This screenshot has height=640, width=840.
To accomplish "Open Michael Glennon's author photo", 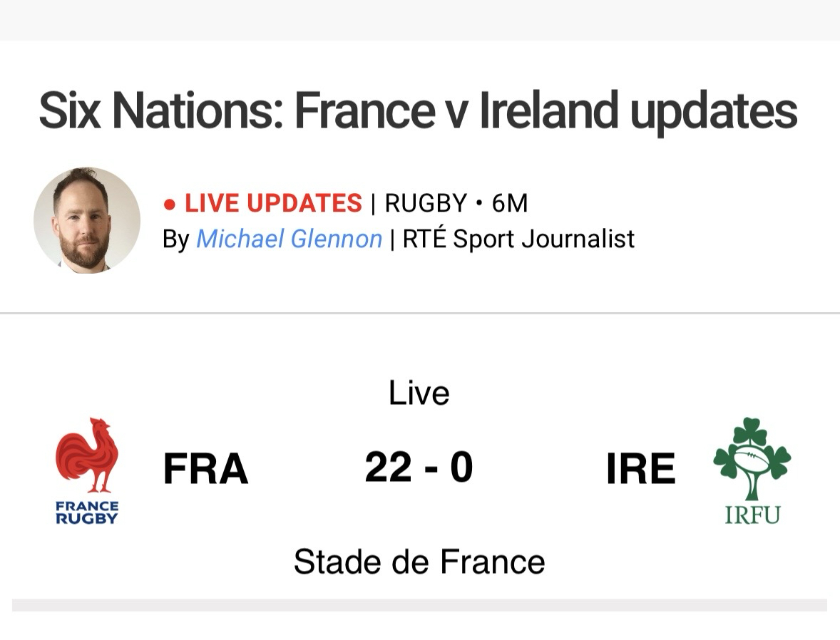I will click(x=87, y=220).
